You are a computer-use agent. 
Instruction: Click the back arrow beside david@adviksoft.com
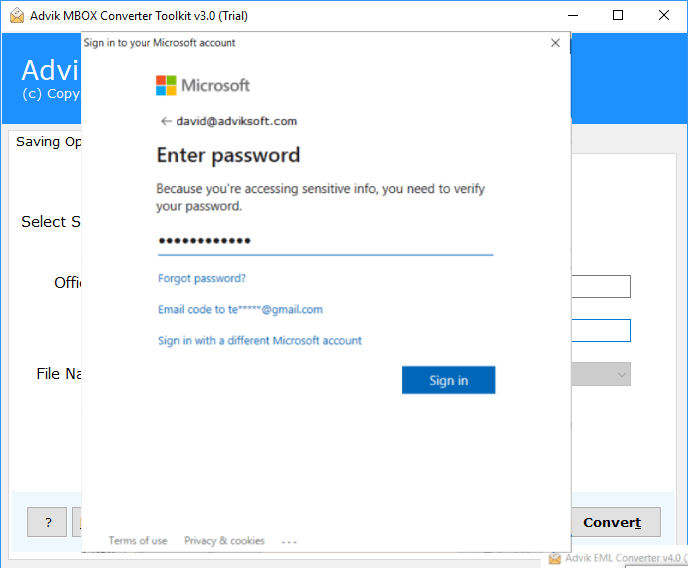pos(165,121)
